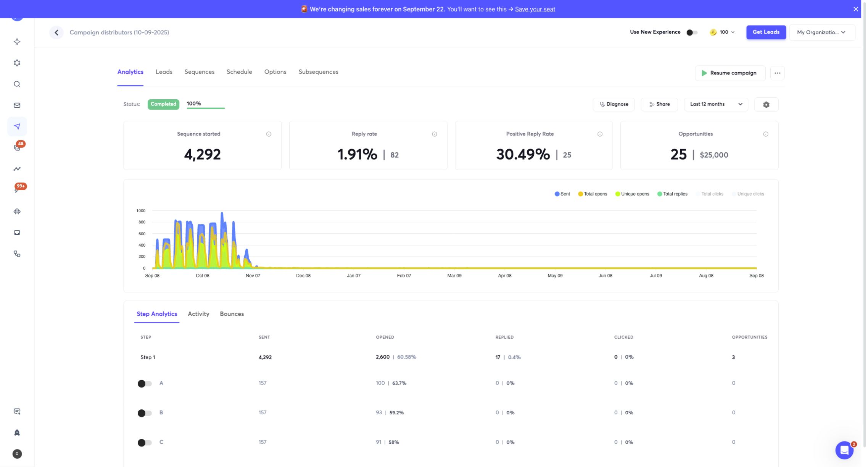The image size is (868, 467).
Task: Click the Completed status badge
Action: 163,104
